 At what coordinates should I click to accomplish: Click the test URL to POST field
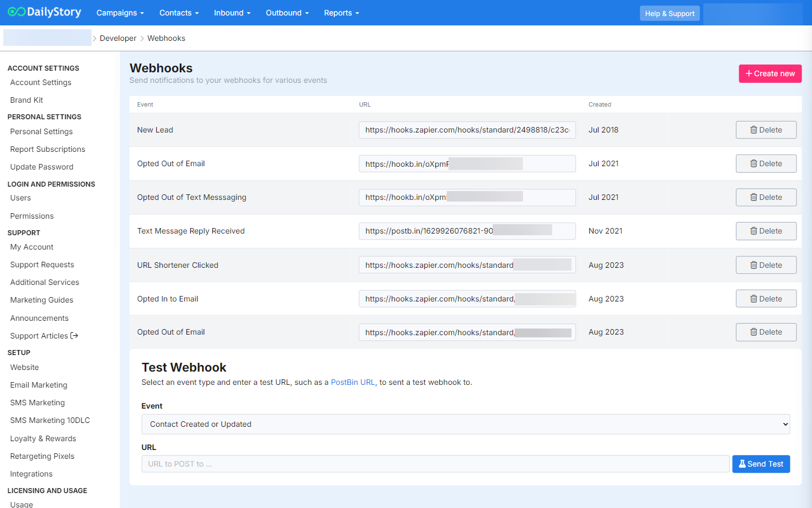[x=435, y=464]
